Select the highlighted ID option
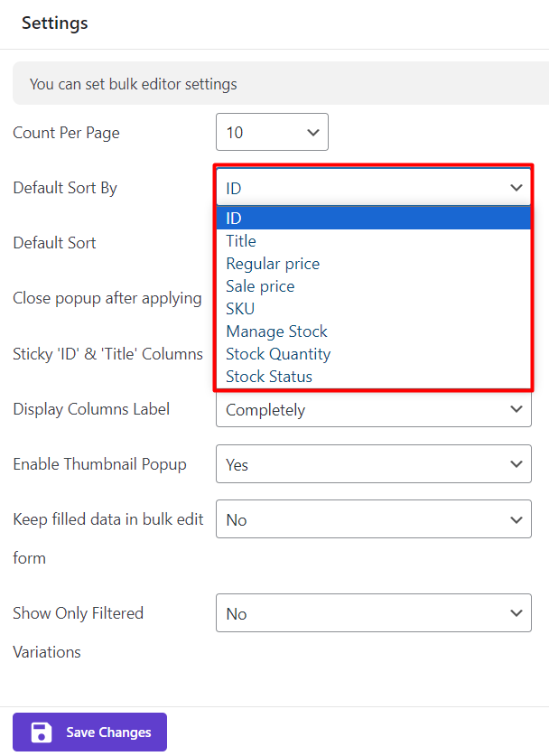Viewport: 549px width, 756px height. coord(374,218)
